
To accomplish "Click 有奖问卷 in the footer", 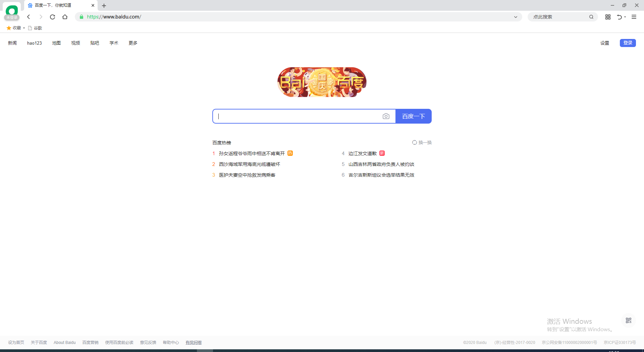I will click(194, 343).
